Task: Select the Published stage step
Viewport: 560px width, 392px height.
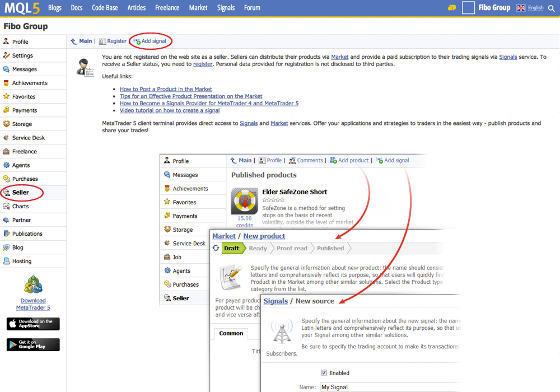Action: [x=330, y=248]
